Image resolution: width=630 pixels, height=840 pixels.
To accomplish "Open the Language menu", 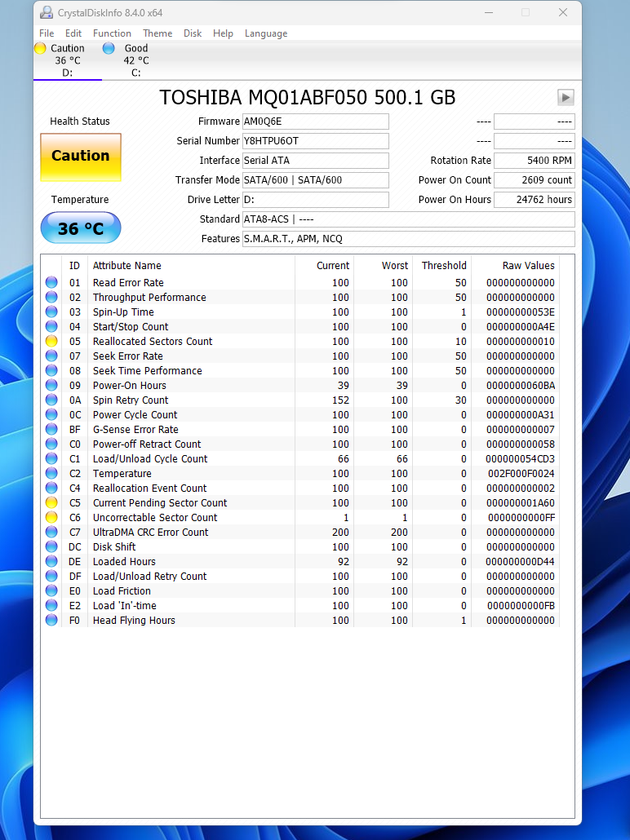I will pyautogui.click(x=266, y=33).
